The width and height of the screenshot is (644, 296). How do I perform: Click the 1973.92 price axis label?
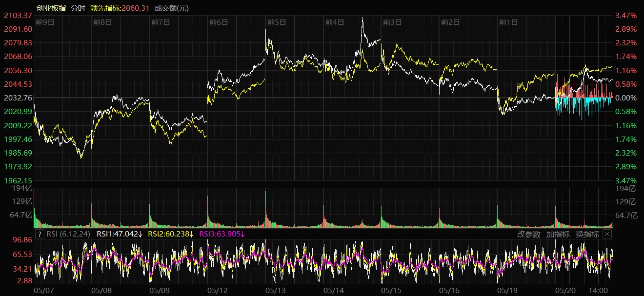[x=18, y=167]
